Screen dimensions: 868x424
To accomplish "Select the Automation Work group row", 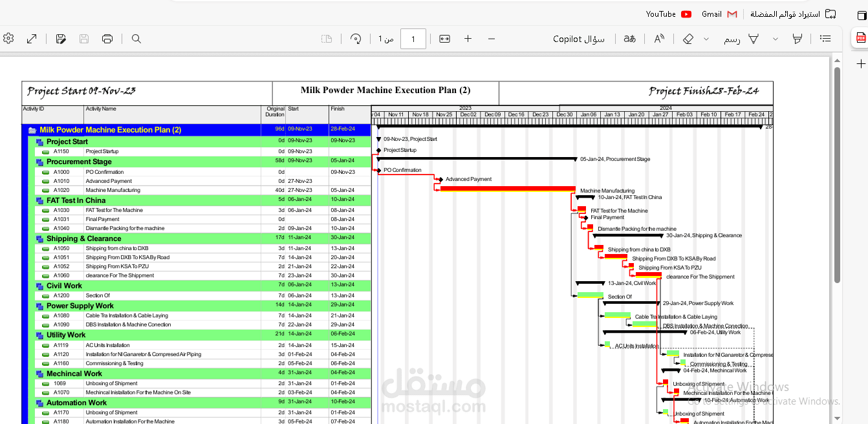I will 202,403.
